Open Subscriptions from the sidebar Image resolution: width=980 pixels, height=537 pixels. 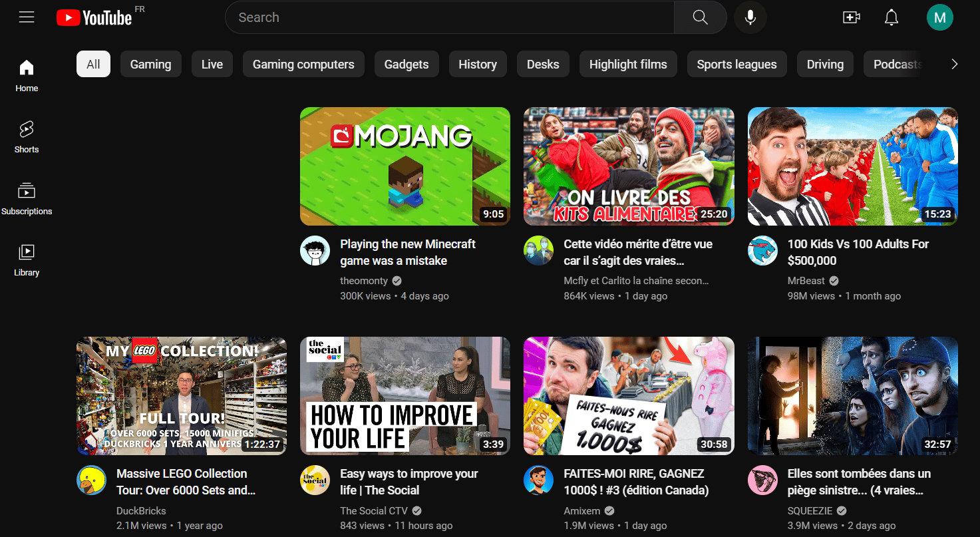(x=27, y=198)
